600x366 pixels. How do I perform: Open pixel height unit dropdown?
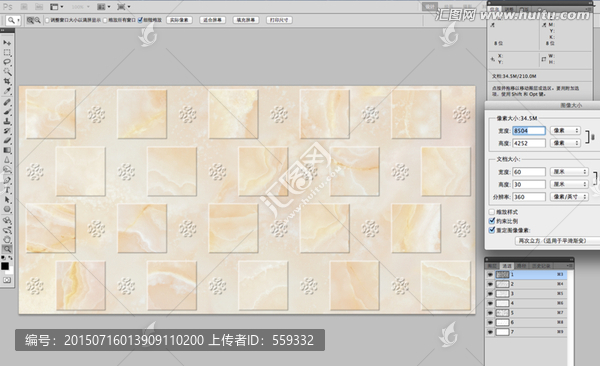(565, 143)
